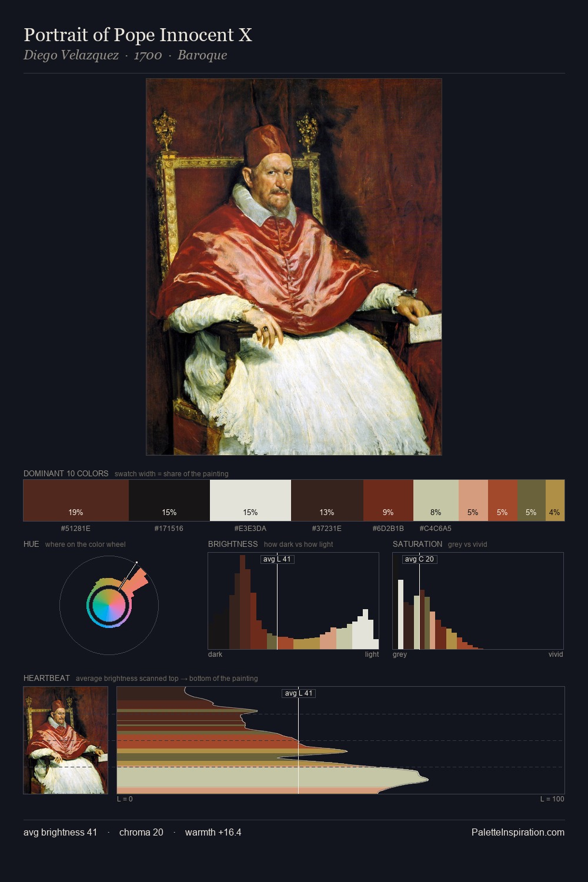Click the 'L = 100' axis label
The width and height of the screenshot is (588, 882).
552,799
